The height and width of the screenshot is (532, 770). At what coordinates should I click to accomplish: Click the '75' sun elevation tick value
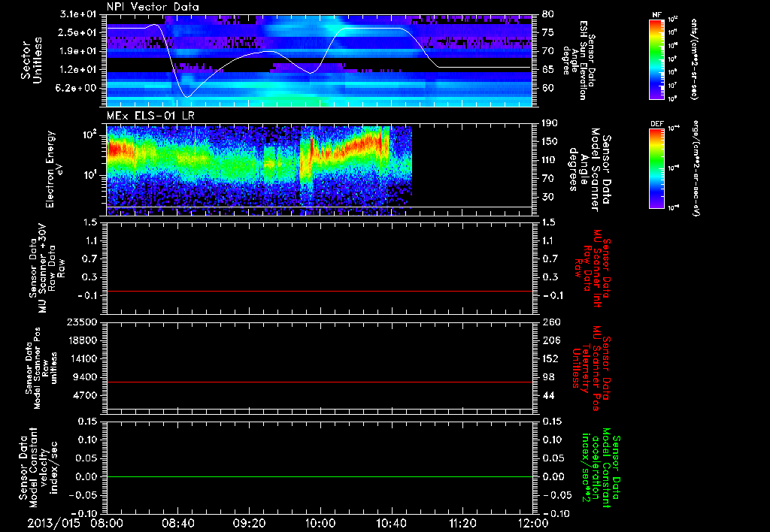[x=547, y=32]
